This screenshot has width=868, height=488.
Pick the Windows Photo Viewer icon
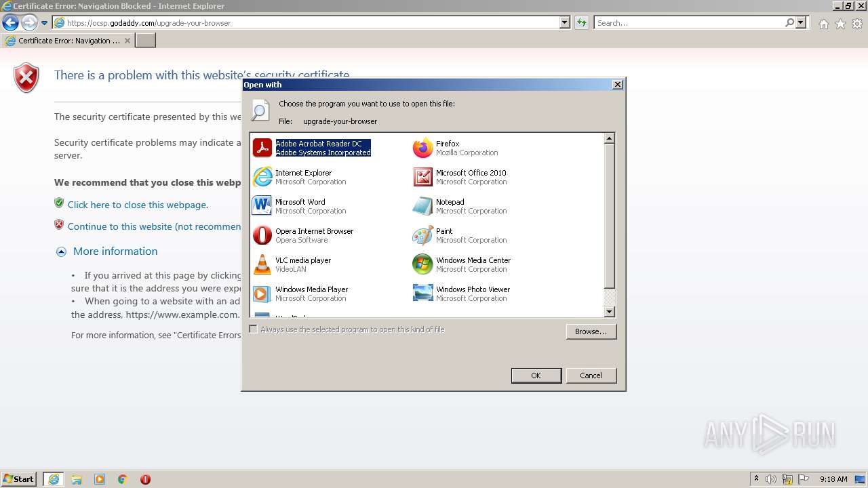click(x=422, y=293)
